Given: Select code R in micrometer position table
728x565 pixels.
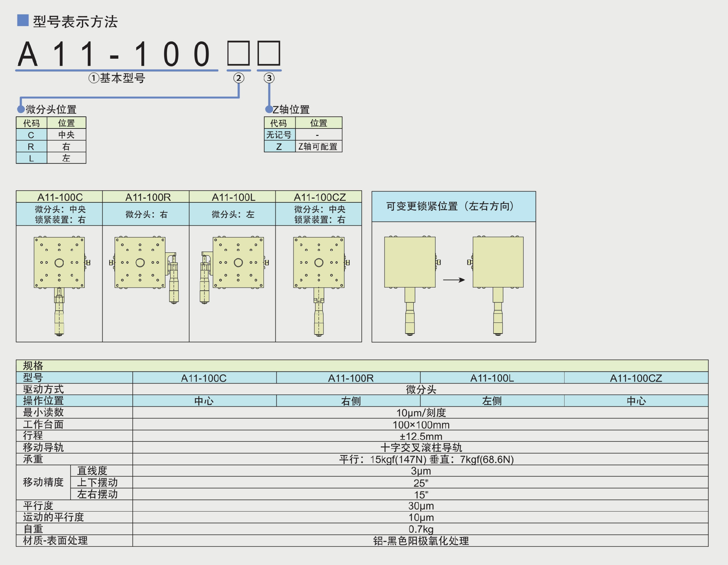Looking at the screenshot, I should [x=31, y=147].
